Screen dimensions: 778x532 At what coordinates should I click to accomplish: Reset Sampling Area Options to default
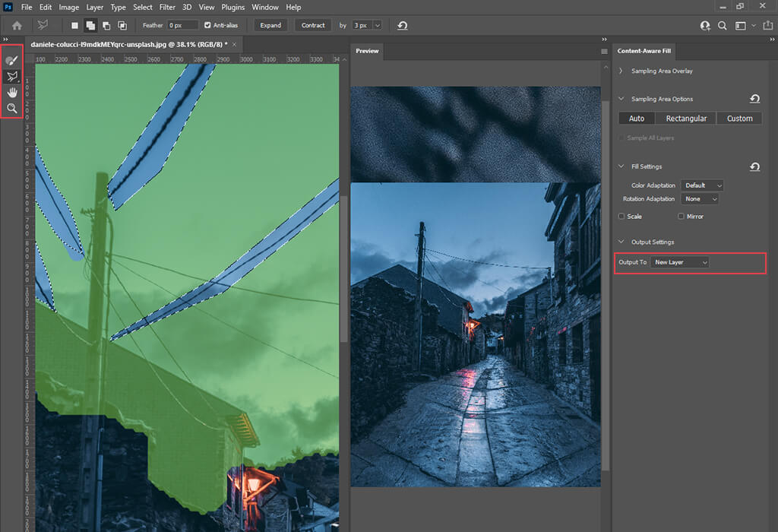click(x=754, y=99)
